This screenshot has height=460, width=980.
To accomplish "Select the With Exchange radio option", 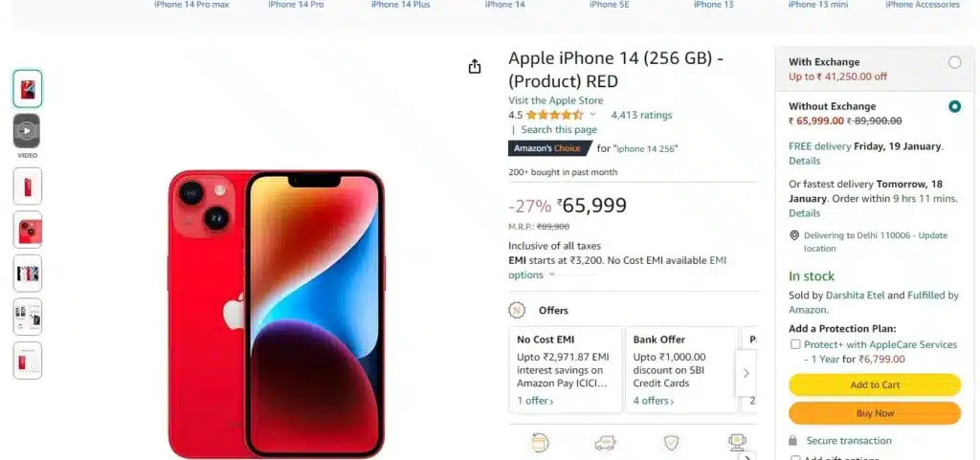I will pos(954,62).
